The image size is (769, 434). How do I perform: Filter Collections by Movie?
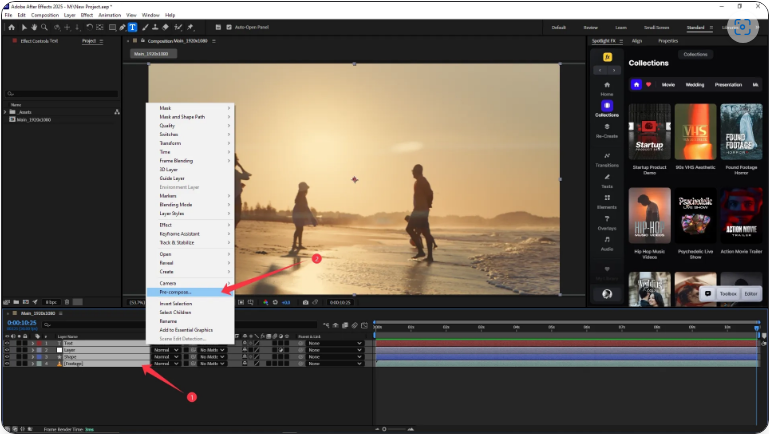coord(668,85)
